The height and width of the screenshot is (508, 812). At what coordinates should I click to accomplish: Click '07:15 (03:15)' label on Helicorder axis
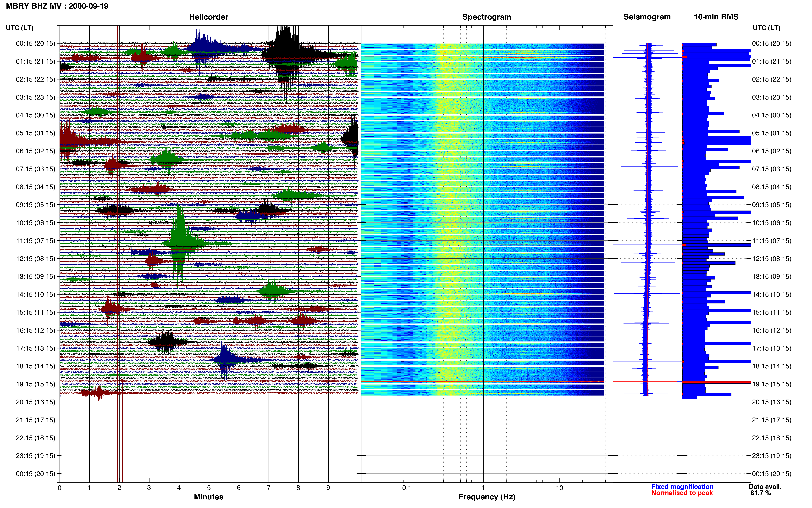point(35,169)
